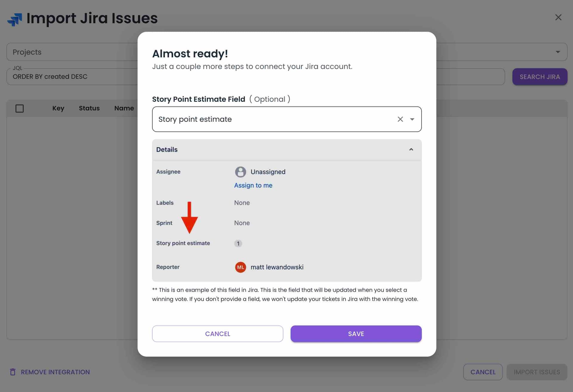Screen dimensions: 573x392
Task: Collapse the Details section
Action: [x=411, y=149]
